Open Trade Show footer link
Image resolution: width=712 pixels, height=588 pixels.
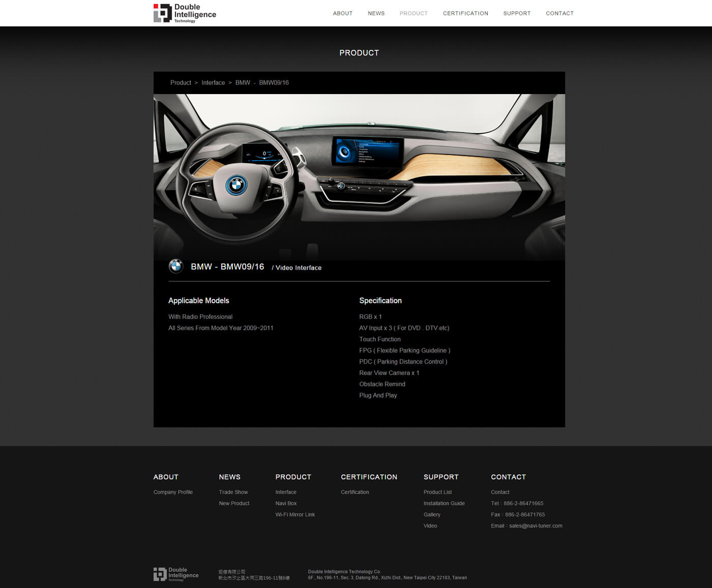(233, 492)
